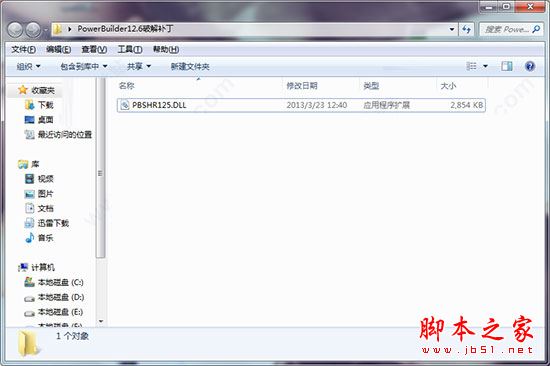Click the Computer icon in sidebar
This screenshot has width=550, height=366.
[x=23, y=267]
